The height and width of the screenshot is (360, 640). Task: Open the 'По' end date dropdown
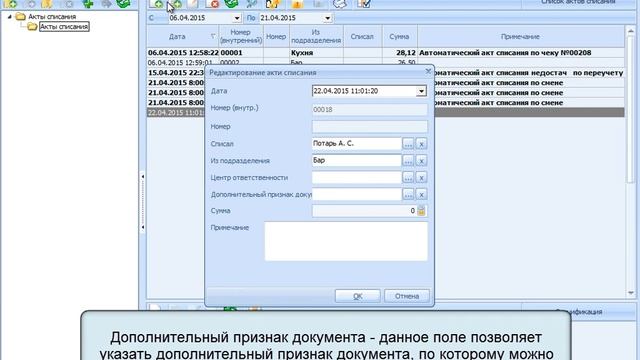[328, 18]
